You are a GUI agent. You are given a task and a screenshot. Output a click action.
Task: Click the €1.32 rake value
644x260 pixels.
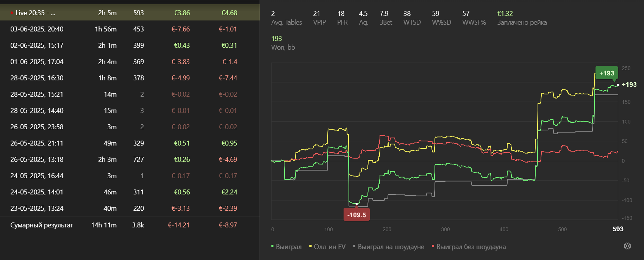(505, 13)
